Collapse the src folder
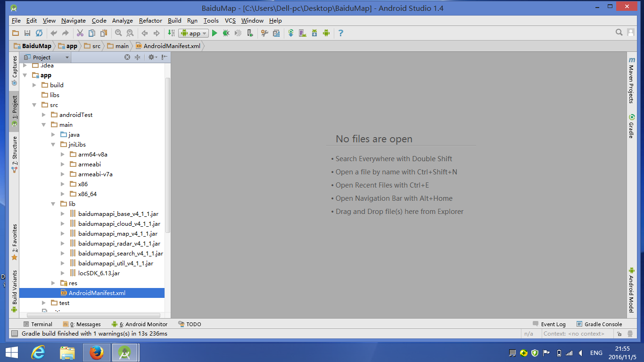This screenshot has width=644, height=362. click(34, 105)
